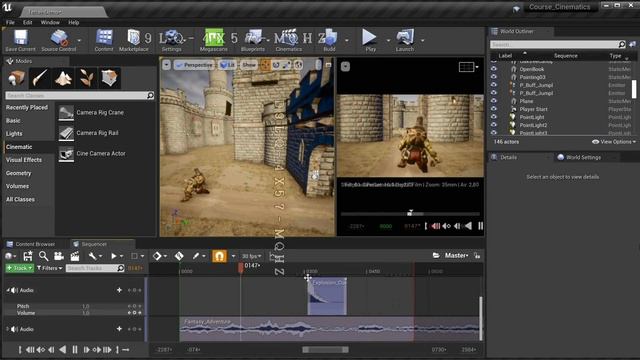The image size is (640, 360).
Task: Click the Sequencer jump to start playback icon
Action: tap(30, 350)
